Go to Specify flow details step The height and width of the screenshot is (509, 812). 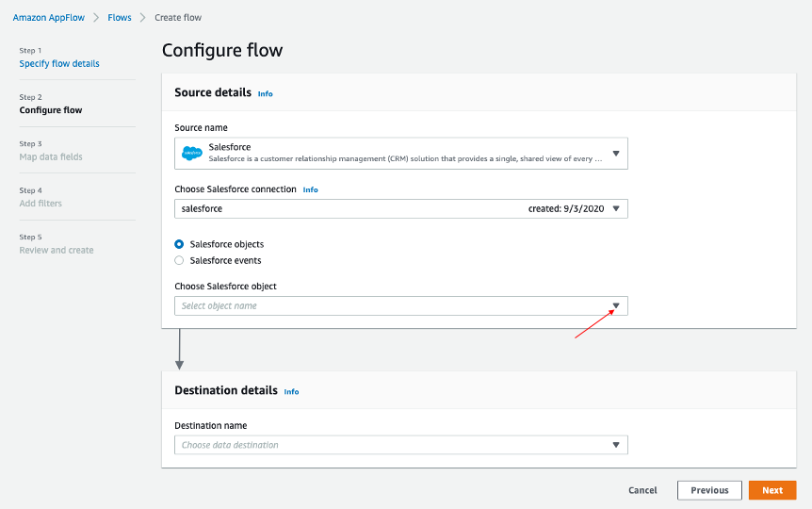point(59,64)
